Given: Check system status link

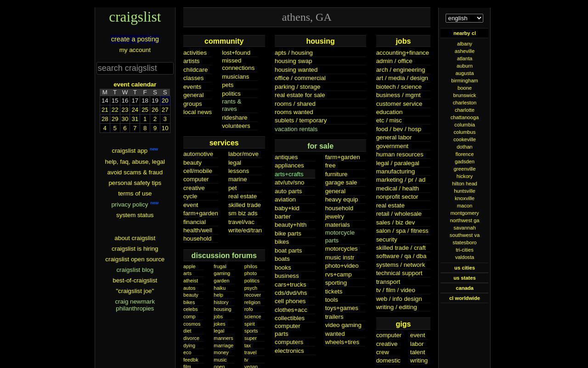Looking at the screenshot, I should [135, 215].
